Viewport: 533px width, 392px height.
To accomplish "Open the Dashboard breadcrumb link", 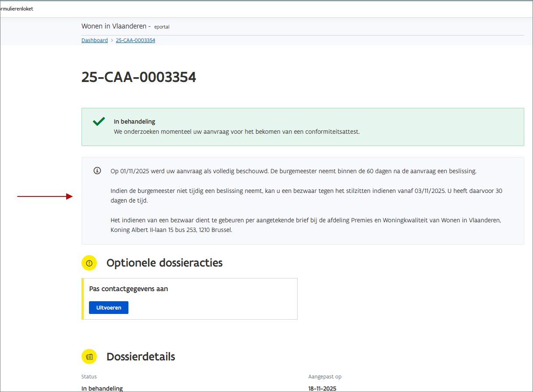I will [x=94, y=40].
